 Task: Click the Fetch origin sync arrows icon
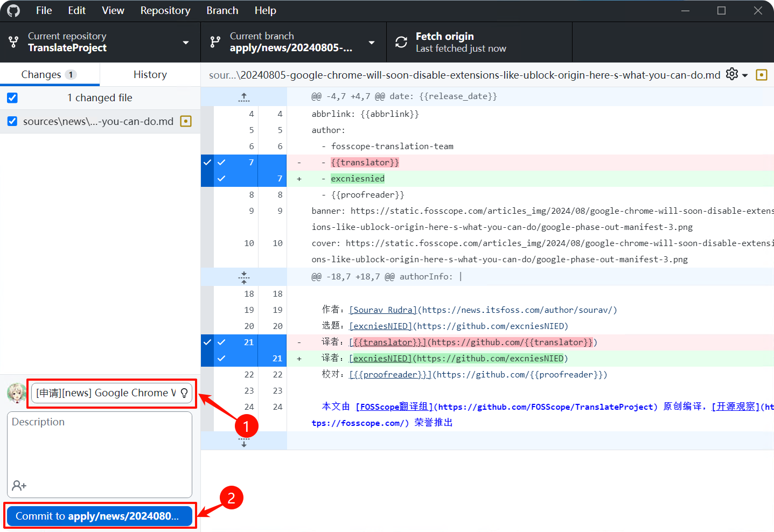(401, 42)
